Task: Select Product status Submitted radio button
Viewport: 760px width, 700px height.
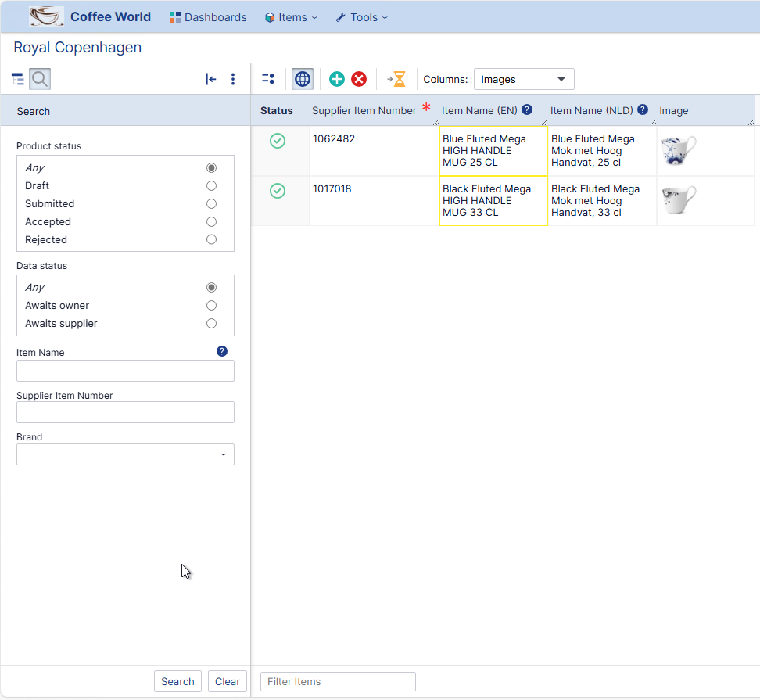Action: (211, 203)
